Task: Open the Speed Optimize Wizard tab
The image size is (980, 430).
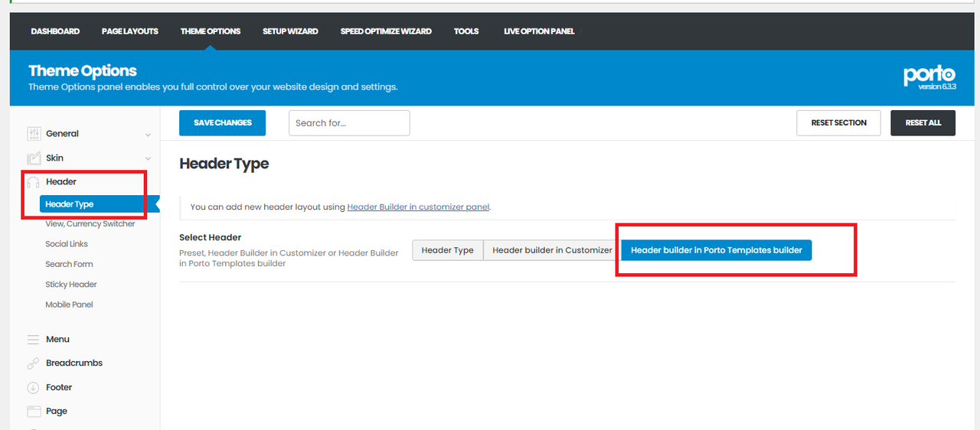Action: 386,31
